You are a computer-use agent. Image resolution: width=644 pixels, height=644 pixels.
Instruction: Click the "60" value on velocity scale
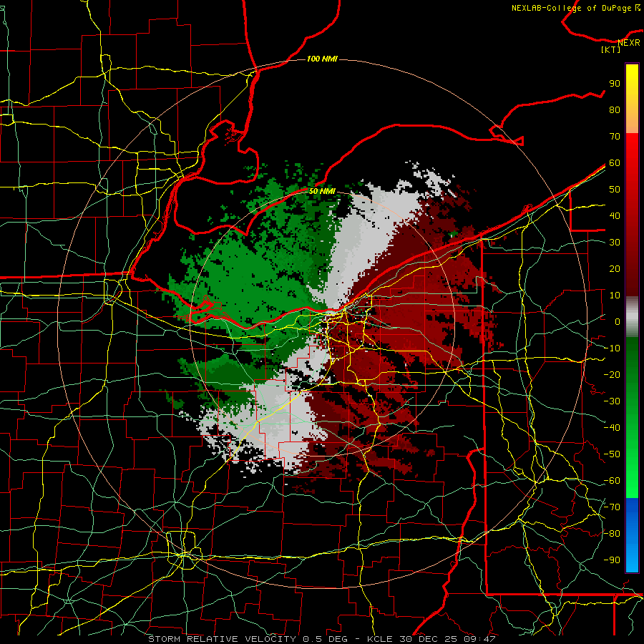click(615, 162)
